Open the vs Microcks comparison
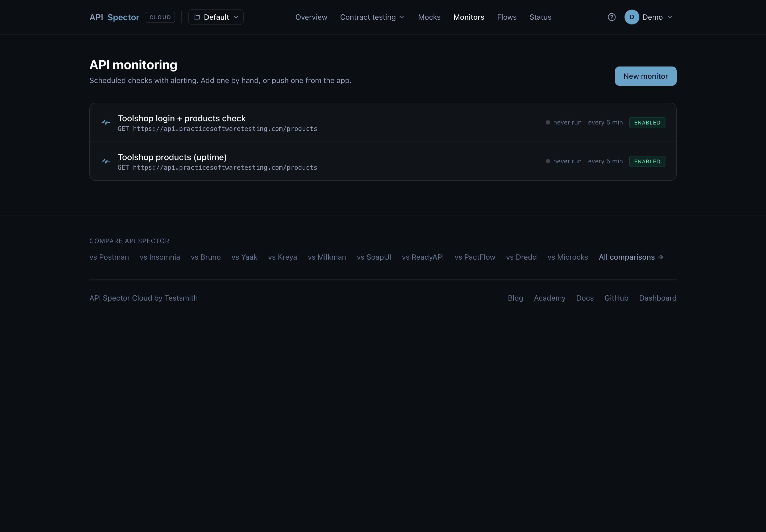This screenshot has height=532, width=766. coord(567,257)
